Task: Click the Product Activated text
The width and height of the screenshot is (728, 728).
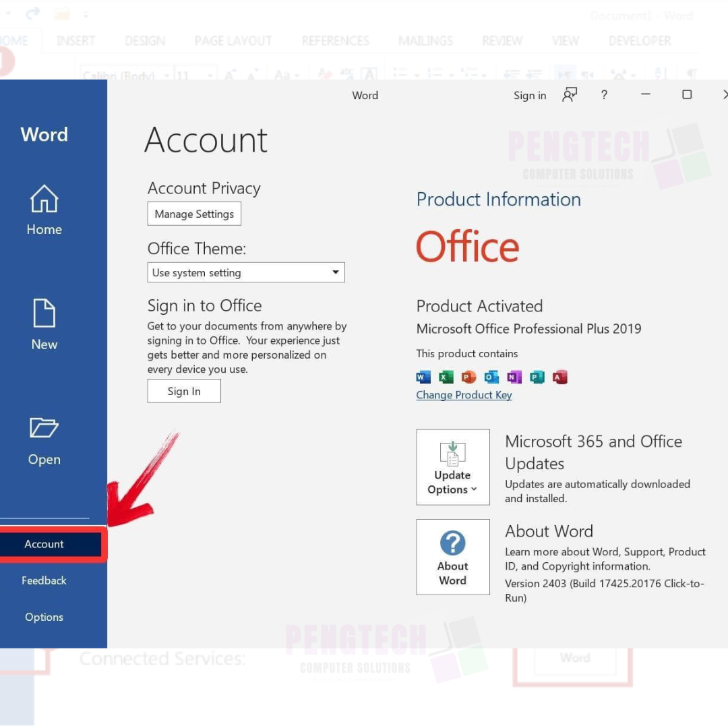Action: (x=480, y=306)
